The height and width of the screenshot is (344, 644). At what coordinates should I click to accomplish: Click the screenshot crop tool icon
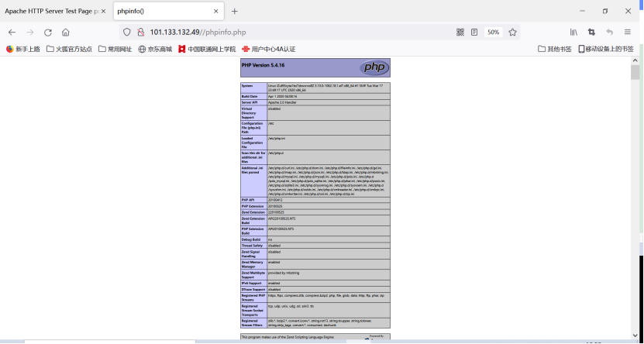coord(591,32)
